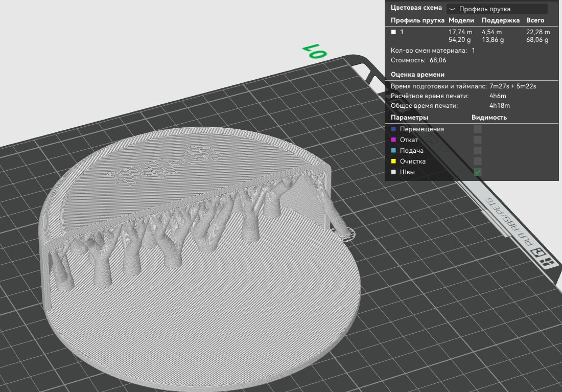The width and height of the screenshot is (562, 392).
Task: Toggle the Откат visibility checkbox
Action: coord(478,140)
